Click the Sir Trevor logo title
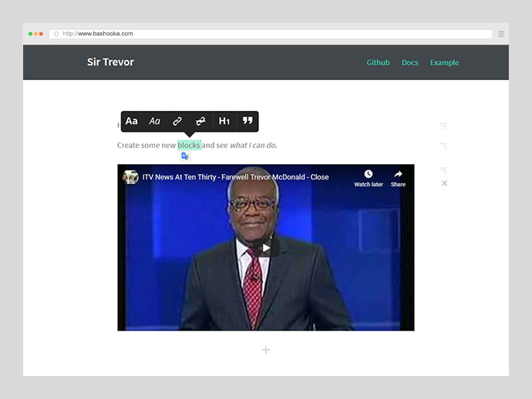Image resolution: width=532 pixels, height=399 pixels. point(110,62)
